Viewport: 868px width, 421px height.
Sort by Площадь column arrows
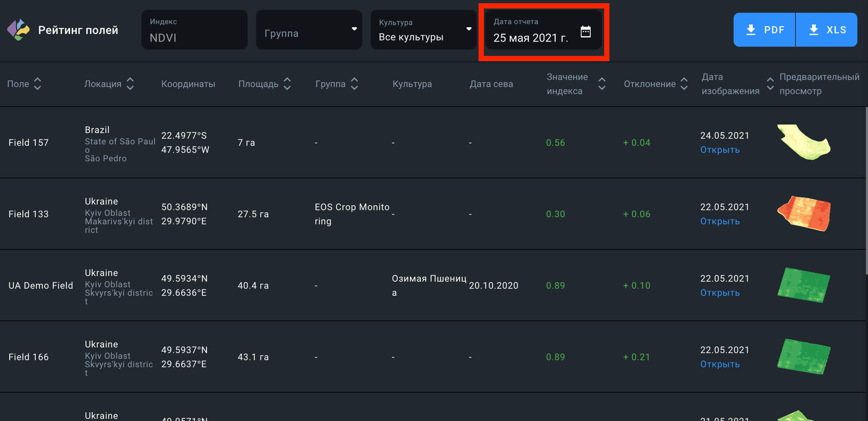pos(287,84)
